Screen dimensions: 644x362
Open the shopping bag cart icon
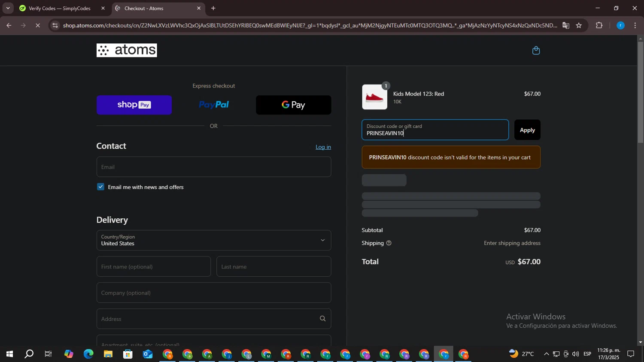pos(536,51)
